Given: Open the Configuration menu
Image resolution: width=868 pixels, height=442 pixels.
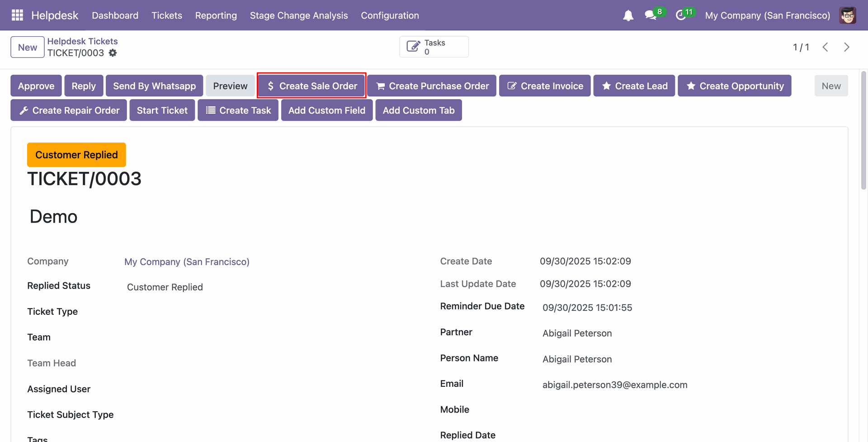Looking at the screenshot, I should pos(390,15).
